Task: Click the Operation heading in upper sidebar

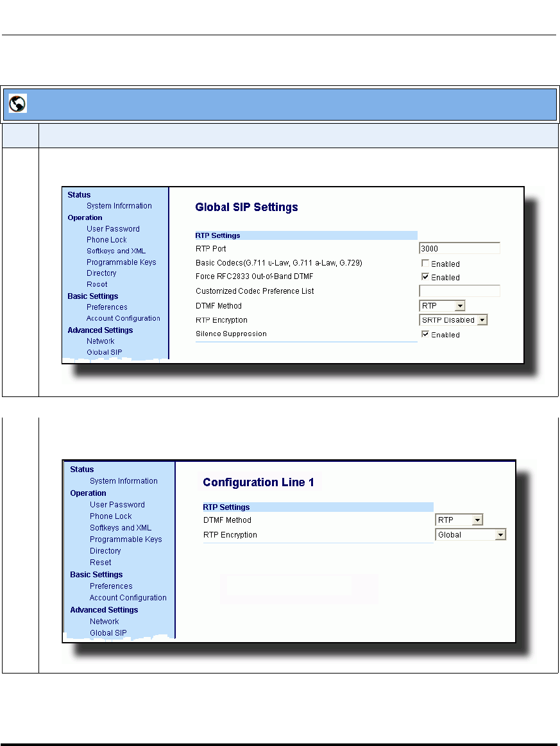Action: (85, 217)
